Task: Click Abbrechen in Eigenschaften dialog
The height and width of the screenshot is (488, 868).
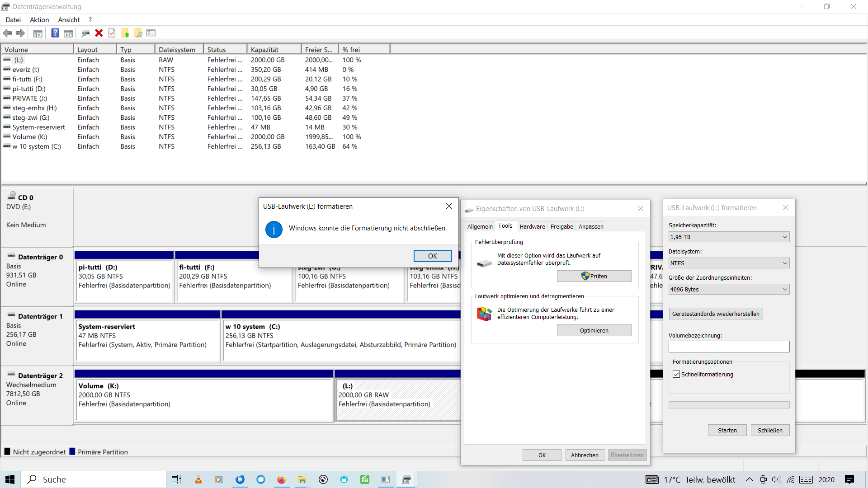Action: point(585,455)
